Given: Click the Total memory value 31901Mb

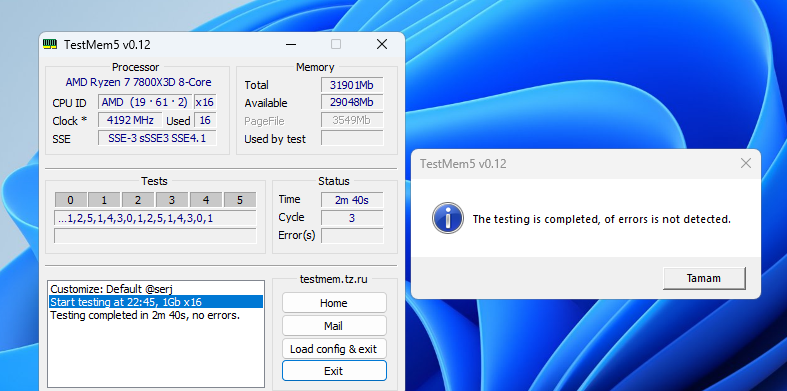Looking at the screenshot, I should pos(352,85).
